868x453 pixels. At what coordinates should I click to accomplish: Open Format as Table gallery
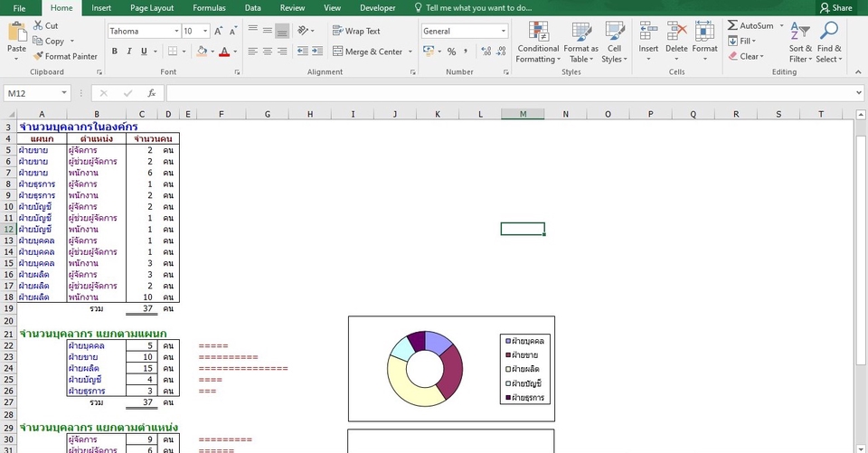click(x=580, y=42)
